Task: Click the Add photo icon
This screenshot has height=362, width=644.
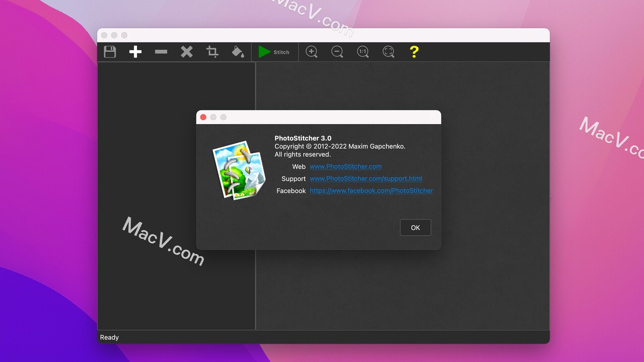Action: point(136,52)
